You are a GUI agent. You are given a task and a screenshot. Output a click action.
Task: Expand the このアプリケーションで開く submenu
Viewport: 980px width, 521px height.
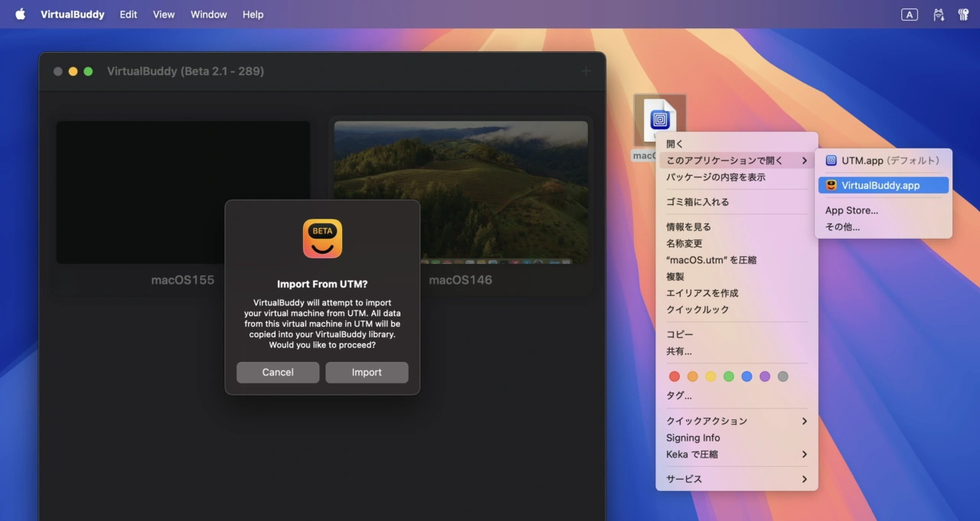pyautogui.click(x=736, y=161)
